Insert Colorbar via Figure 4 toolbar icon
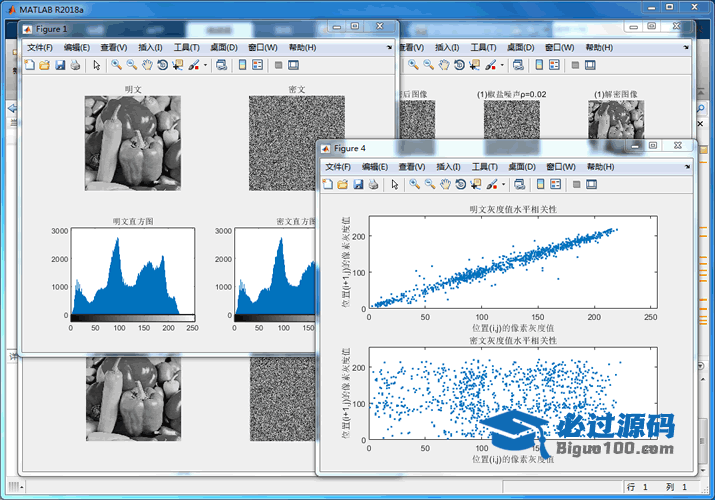 tap(540, 184)
